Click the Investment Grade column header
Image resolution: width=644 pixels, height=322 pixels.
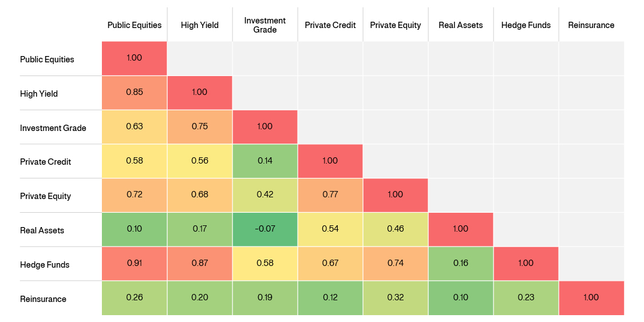point(264,25)
